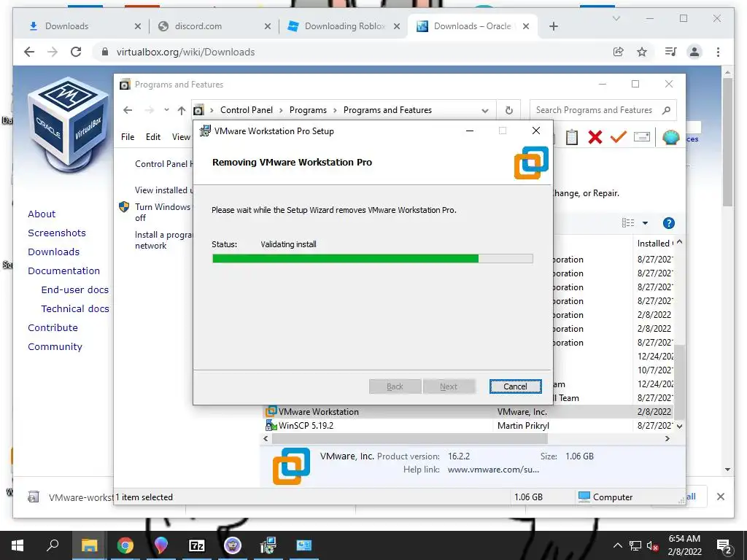Open the Windows Start menu
The width and height of the screenshot is (747, 560).
point(18,545)
